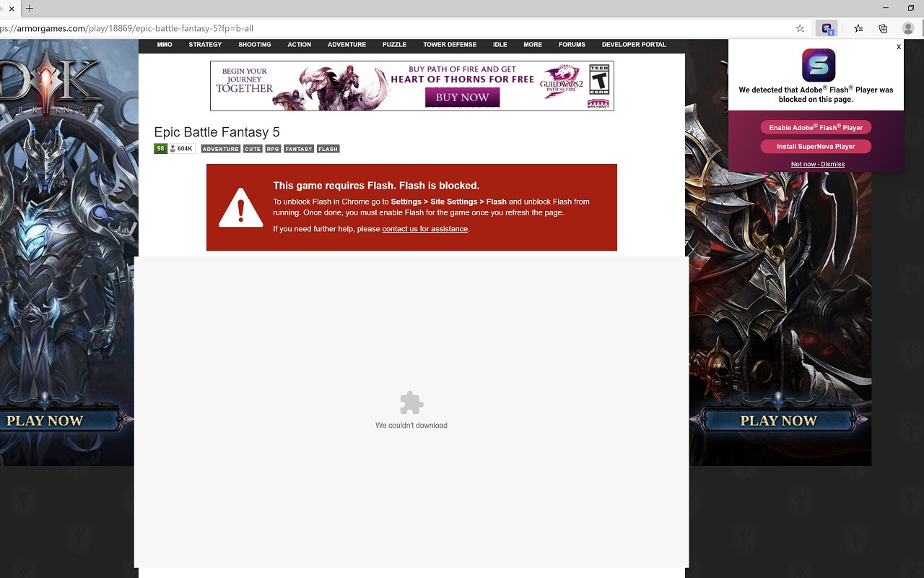Click the 604K plays counter
Screen dimensions: 924x578
[x=181, y=149]
